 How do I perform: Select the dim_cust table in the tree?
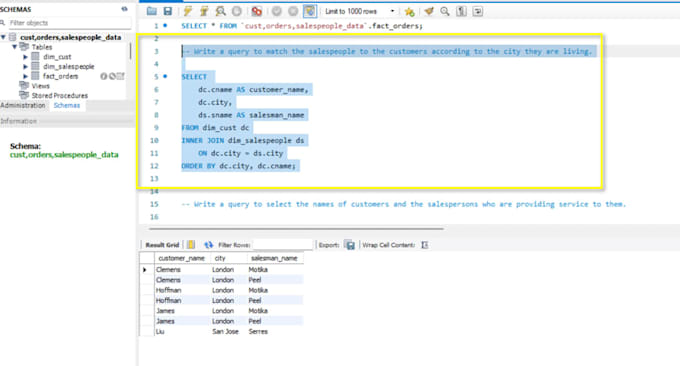point(57,57)
